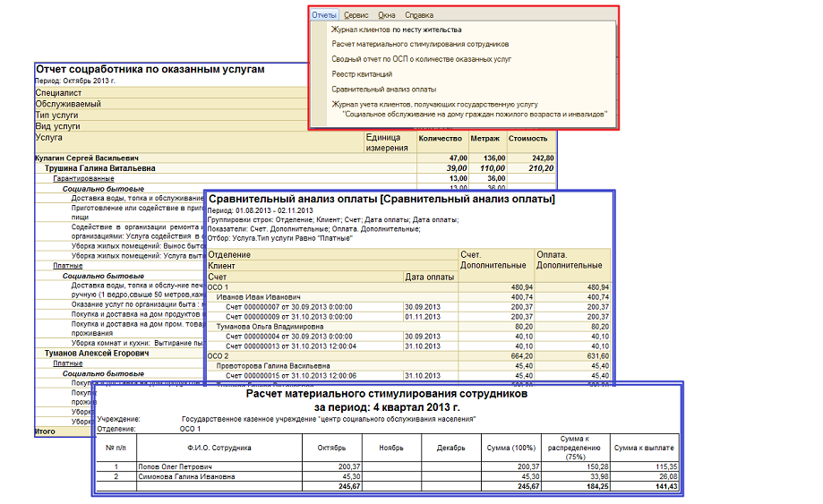The width and height of the screenshot is (823, 504).
Task: Open the Справка menu
Action: click(x=419, y=15)
